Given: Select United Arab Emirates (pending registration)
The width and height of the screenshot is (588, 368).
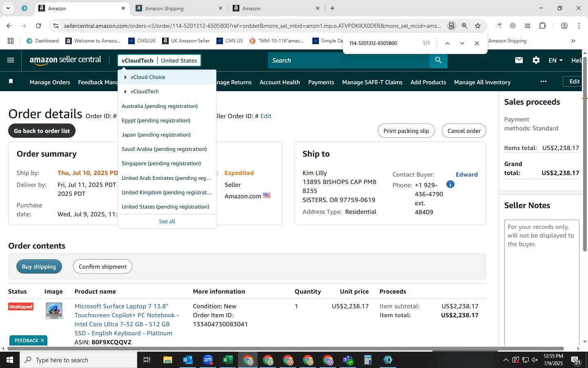Looking at the screenshot, I should pyautogui.click(x=167, y=178).
